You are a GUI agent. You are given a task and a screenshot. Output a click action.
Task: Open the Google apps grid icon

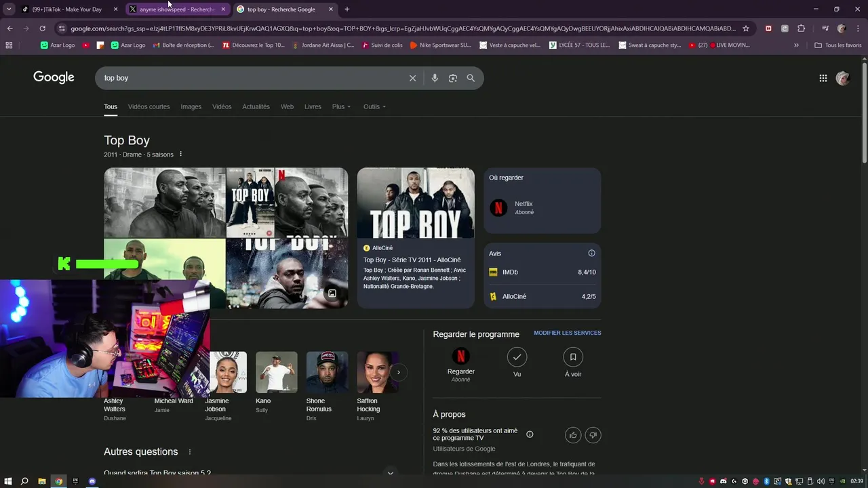(823, 78)
